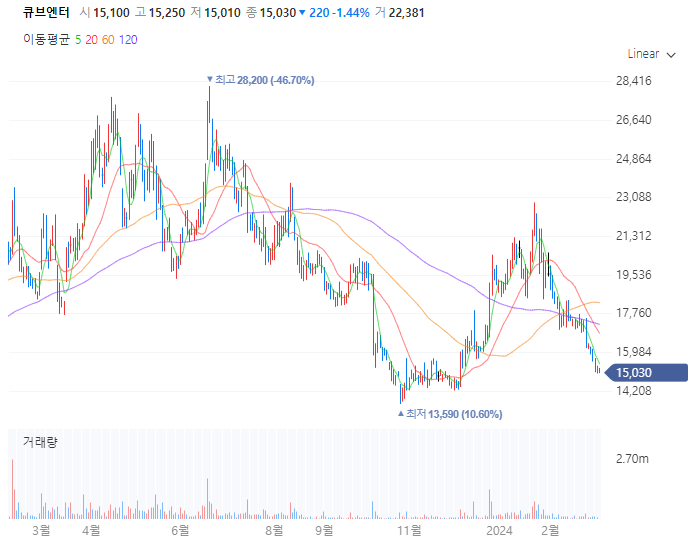
Task: Click the 11월 date axis label
Action: [x=409, y=530]
